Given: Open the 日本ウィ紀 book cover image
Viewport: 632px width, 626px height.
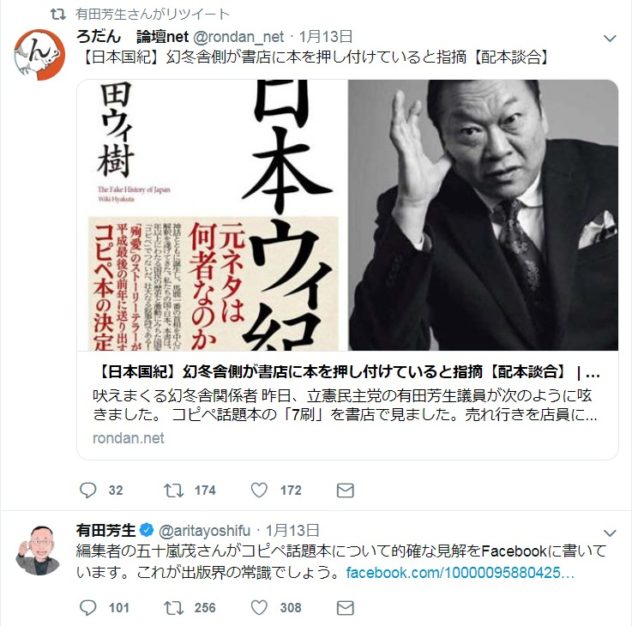Looking at the screenshot, I should [212, 215].
